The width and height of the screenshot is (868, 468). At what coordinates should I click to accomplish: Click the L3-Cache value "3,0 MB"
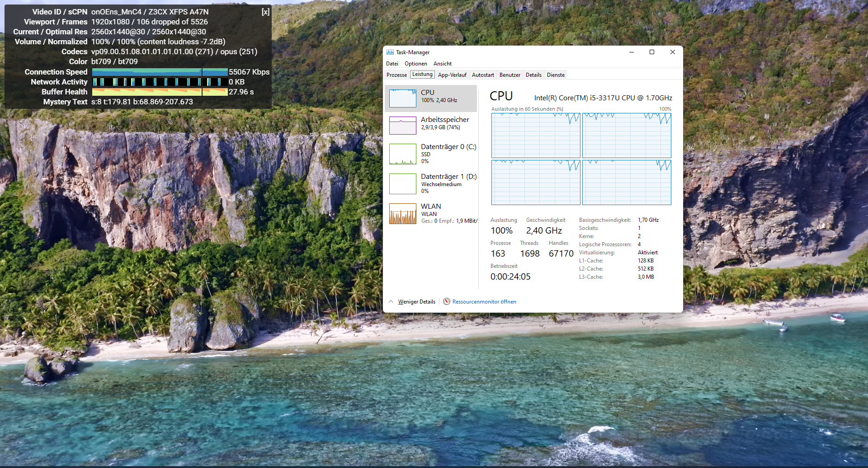coord(646,277)
